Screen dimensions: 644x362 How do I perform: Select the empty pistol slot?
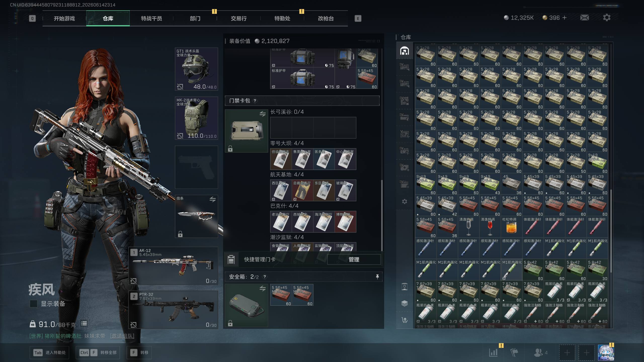[196, 167]
